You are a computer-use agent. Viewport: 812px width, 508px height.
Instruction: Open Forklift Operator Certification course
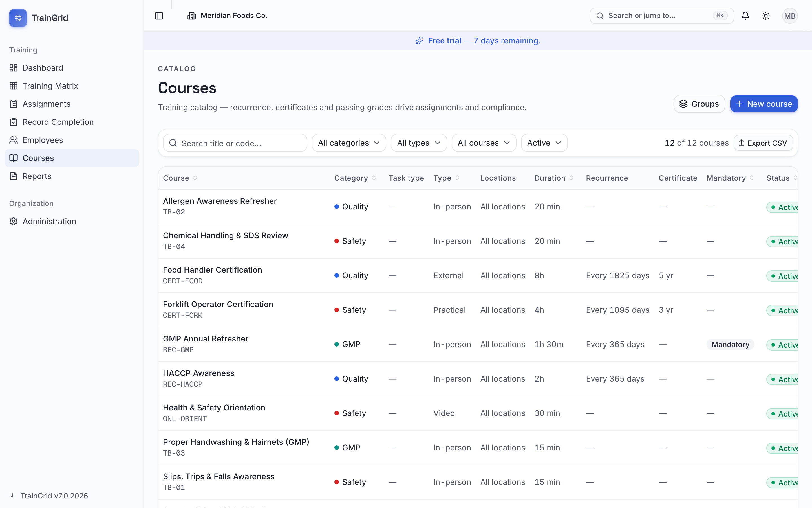[x=218, y=305]
